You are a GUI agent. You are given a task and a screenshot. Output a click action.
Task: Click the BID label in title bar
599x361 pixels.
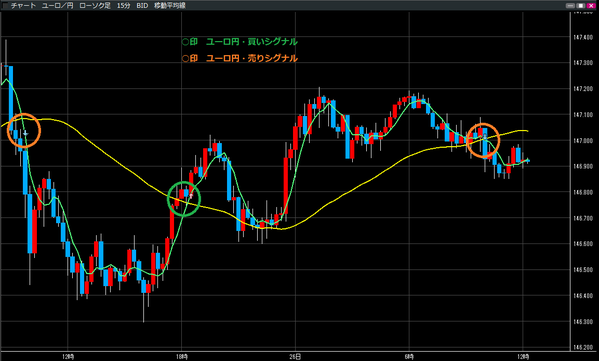tap(142, 6)
